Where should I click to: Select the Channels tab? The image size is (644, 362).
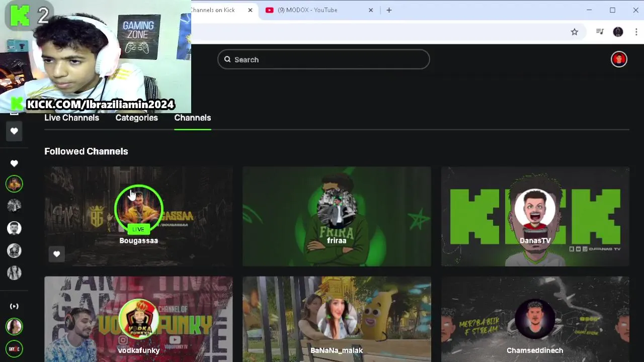tap(192, 118)
